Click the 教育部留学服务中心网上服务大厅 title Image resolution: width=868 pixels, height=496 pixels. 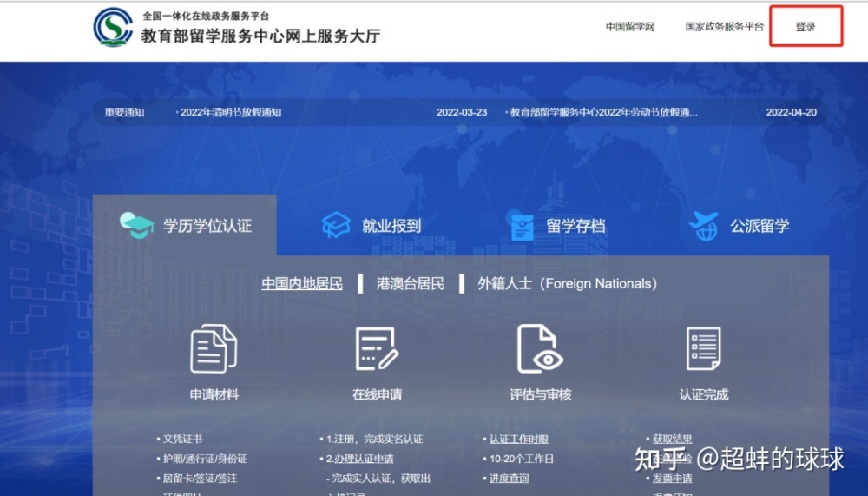click(x=260, y=36)
